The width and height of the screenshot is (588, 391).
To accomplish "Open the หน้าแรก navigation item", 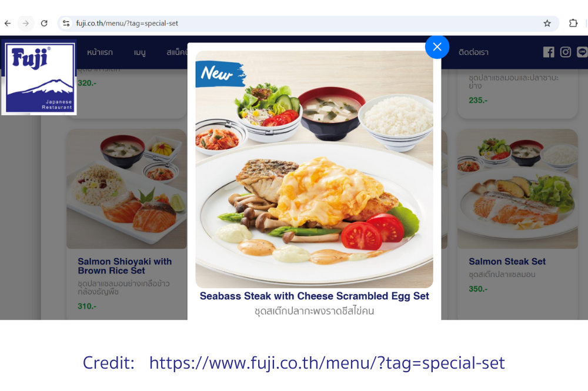I will pos(100,52).
